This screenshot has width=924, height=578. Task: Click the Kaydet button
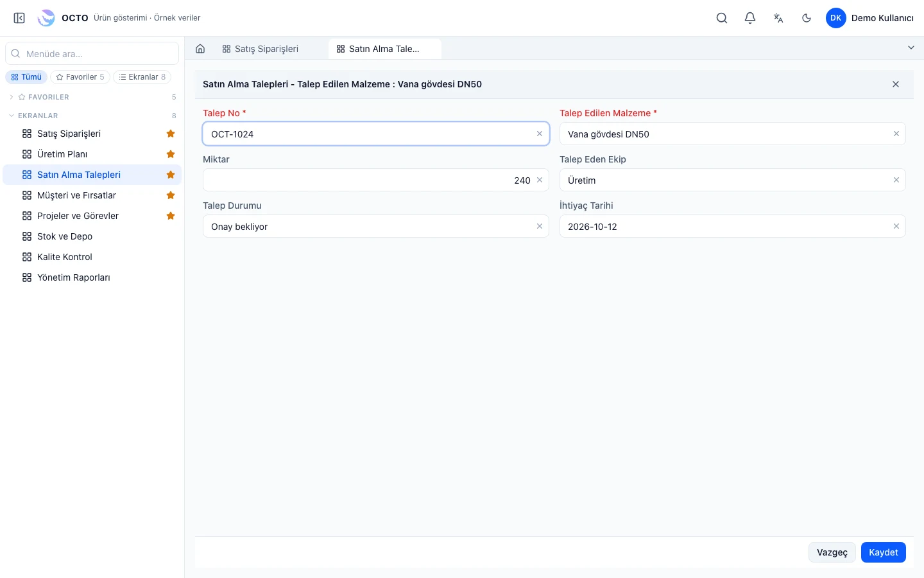tap(883, 552)
